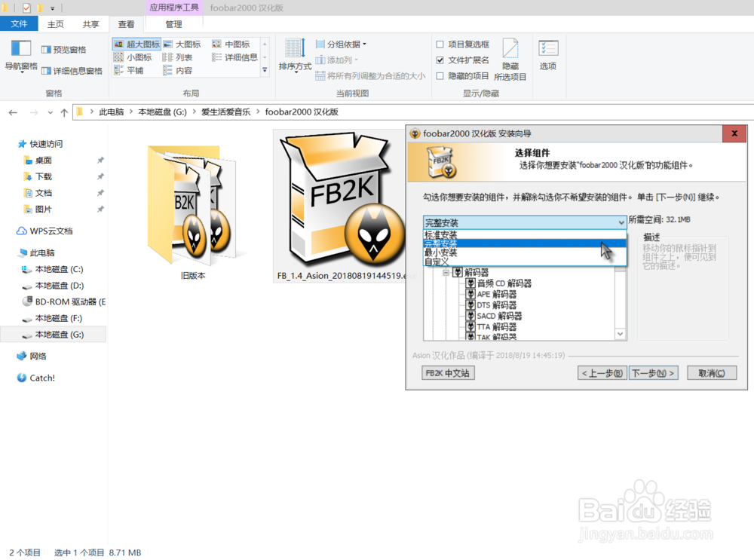Go back with the left arrow

(x=13, y=112)
